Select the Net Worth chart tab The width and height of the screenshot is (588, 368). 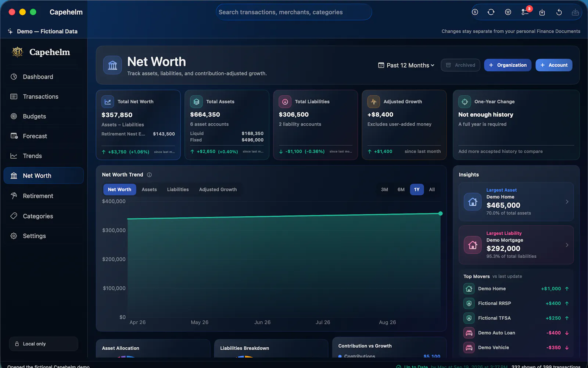119,190
